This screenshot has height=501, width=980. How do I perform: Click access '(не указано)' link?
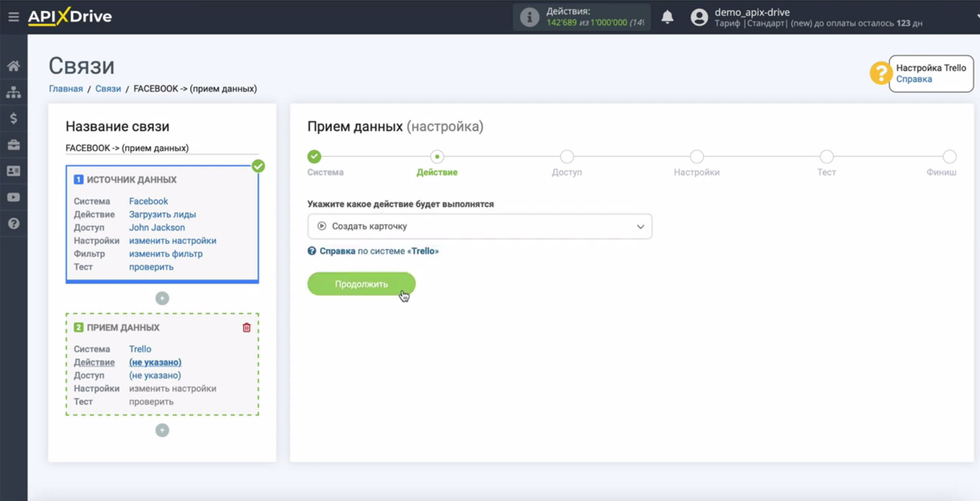[155, 375]
